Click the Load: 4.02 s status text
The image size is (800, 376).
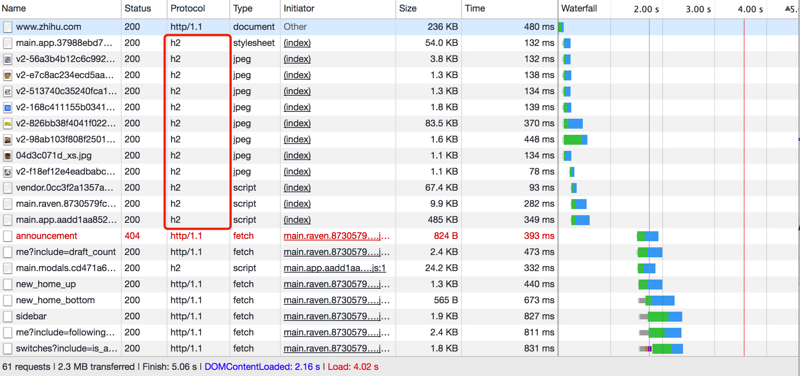pos(353,367)
